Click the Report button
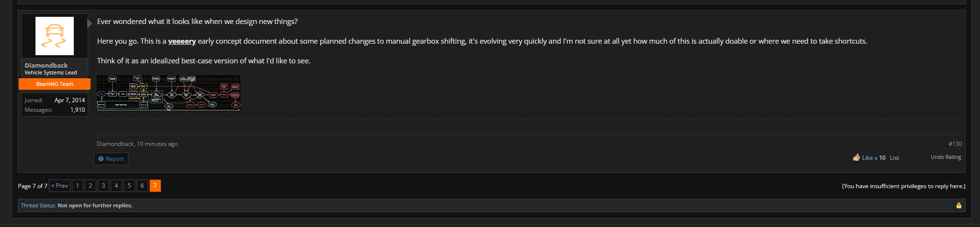Screen dimensions: 980x227 pos(111,159)
